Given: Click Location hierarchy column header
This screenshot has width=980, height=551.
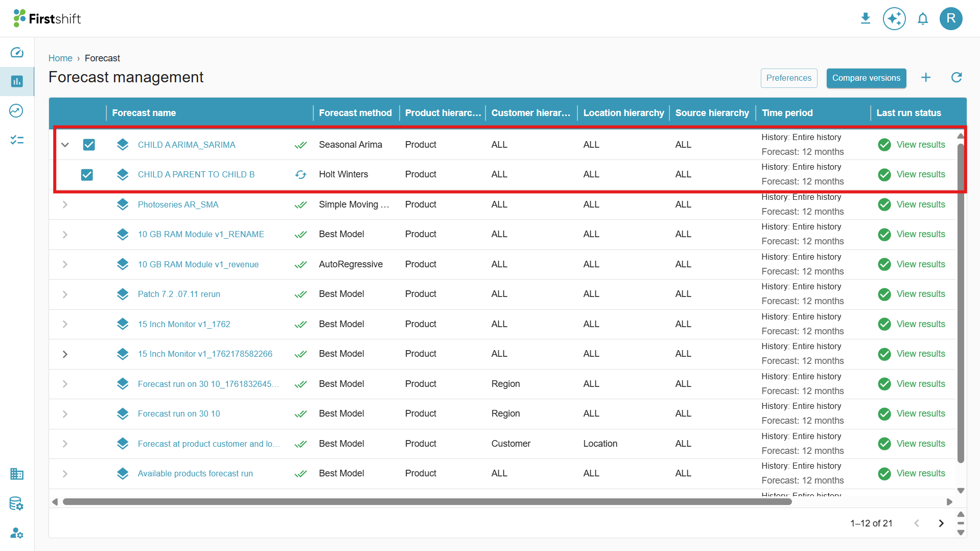Looking at the screenshot, I should tap(623, 113).
